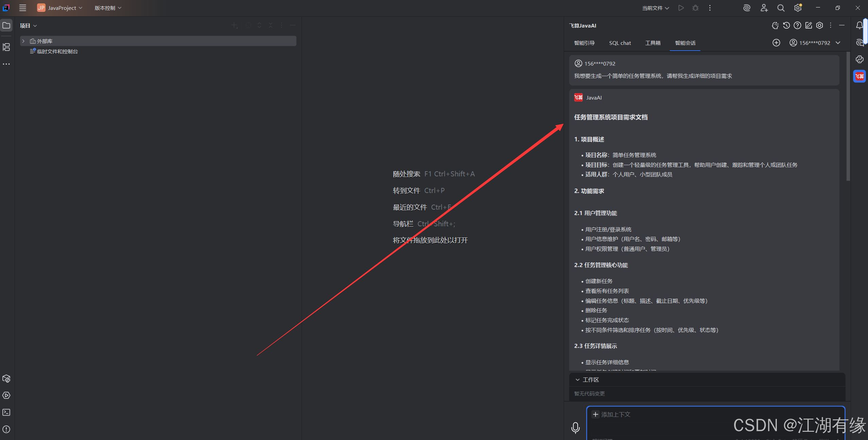
Task: Open the Python console sidebar icon
Action: tap(860, 59)
